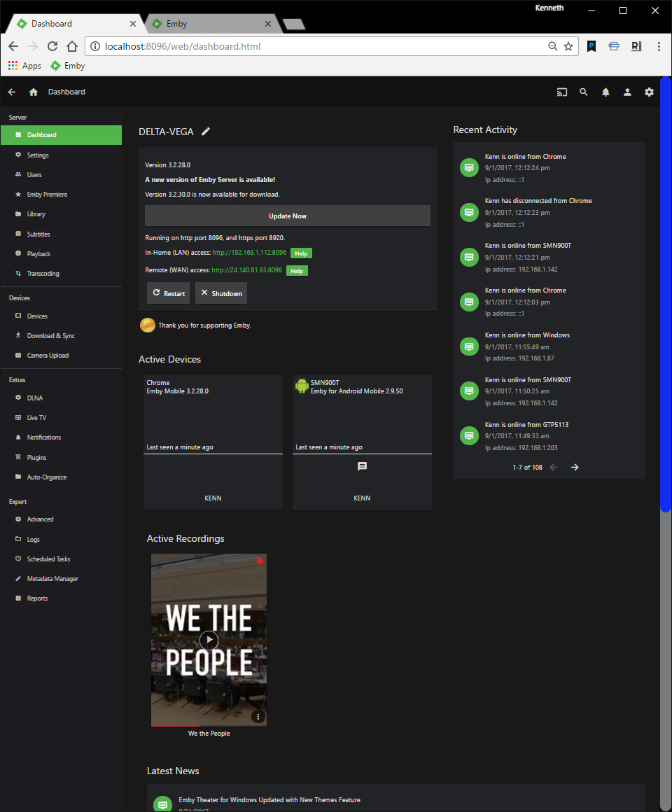Open the Apps bookmarks shortcut

[24, 66]
